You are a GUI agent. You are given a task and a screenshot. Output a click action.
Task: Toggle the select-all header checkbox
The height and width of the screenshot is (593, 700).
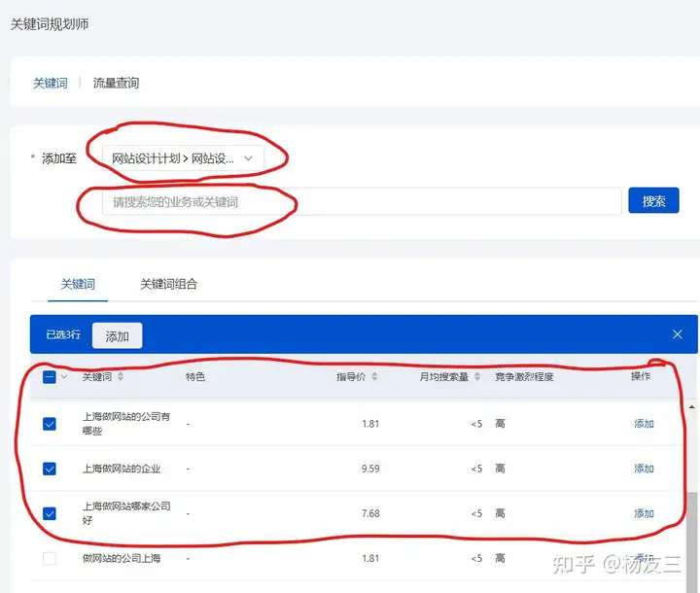click(x=50, y=377)
